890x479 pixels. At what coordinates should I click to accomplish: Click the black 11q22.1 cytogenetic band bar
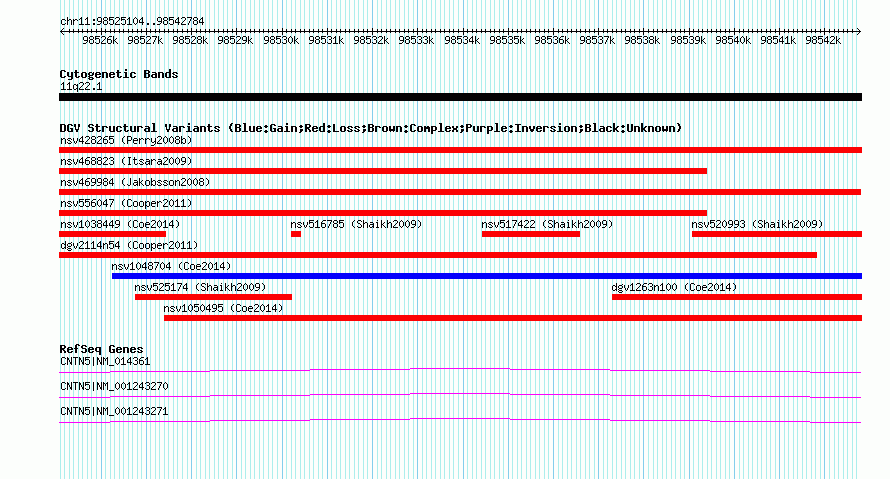460,97
